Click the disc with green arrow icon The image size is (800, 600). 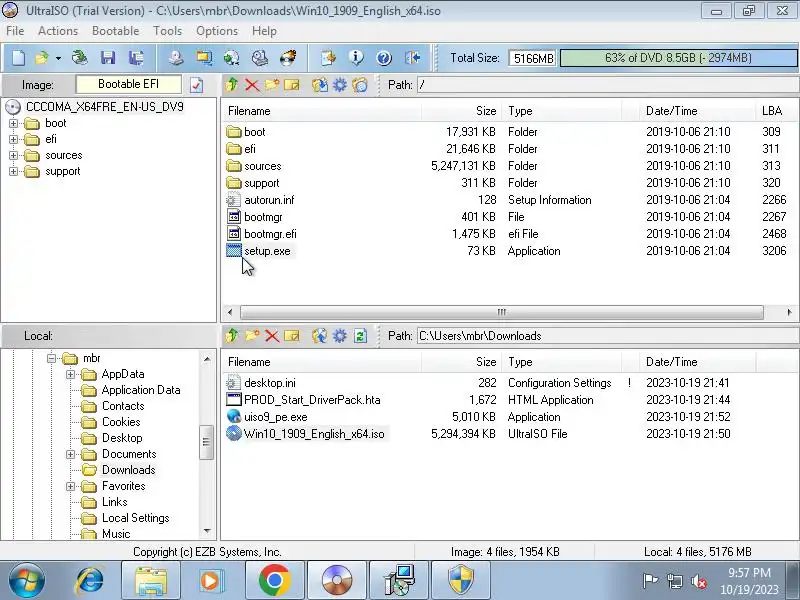click(232, 58)
